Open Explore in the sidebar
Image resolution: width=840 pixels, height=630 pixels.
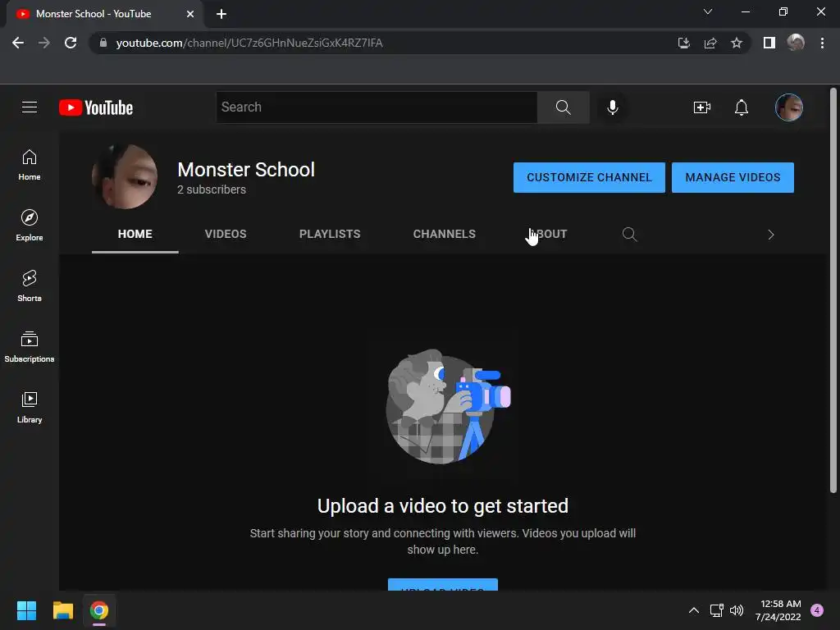coord(30,226)
